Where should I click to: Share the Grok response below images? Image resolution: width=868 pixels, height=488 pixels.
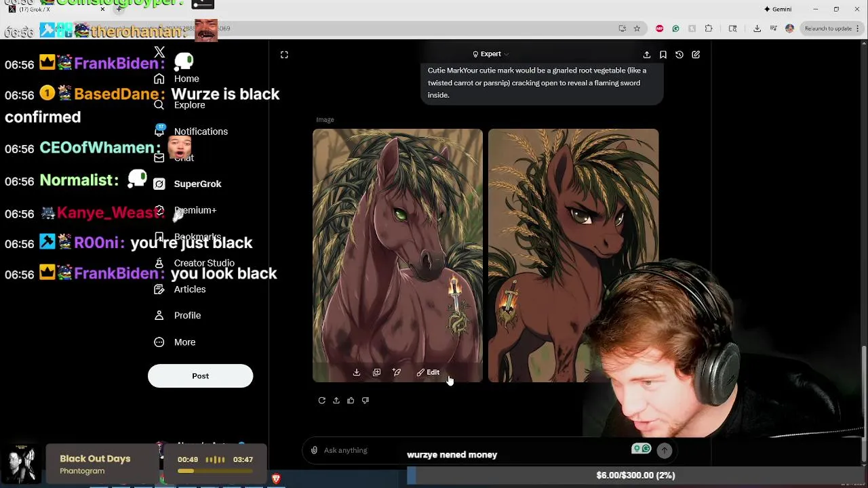(336, 401)
